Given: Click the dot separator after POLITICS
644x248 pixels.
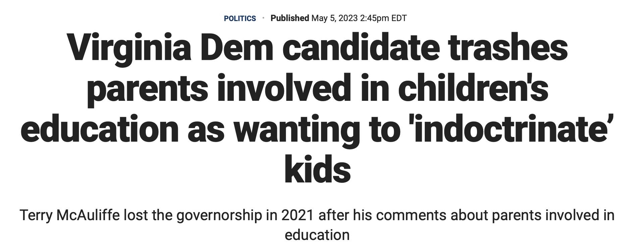Looking at the screenshot, I should point(263,17).
